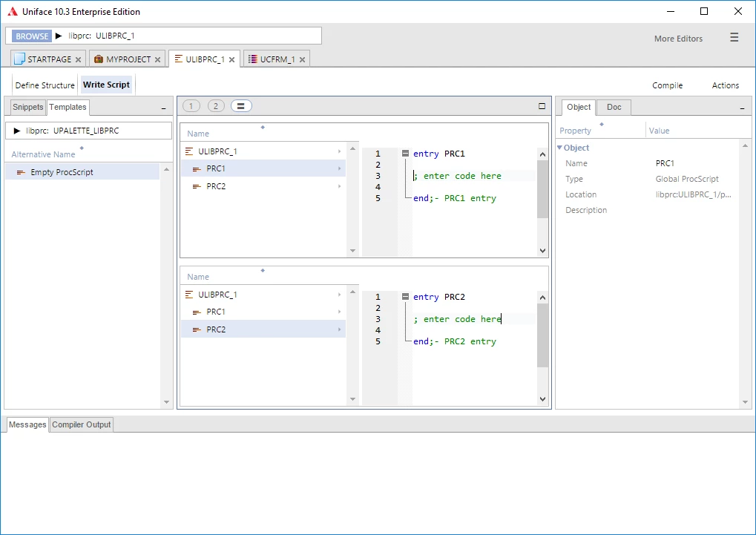Open the hamburger main menu icon

pyautogui.click(x=734, y=37)
